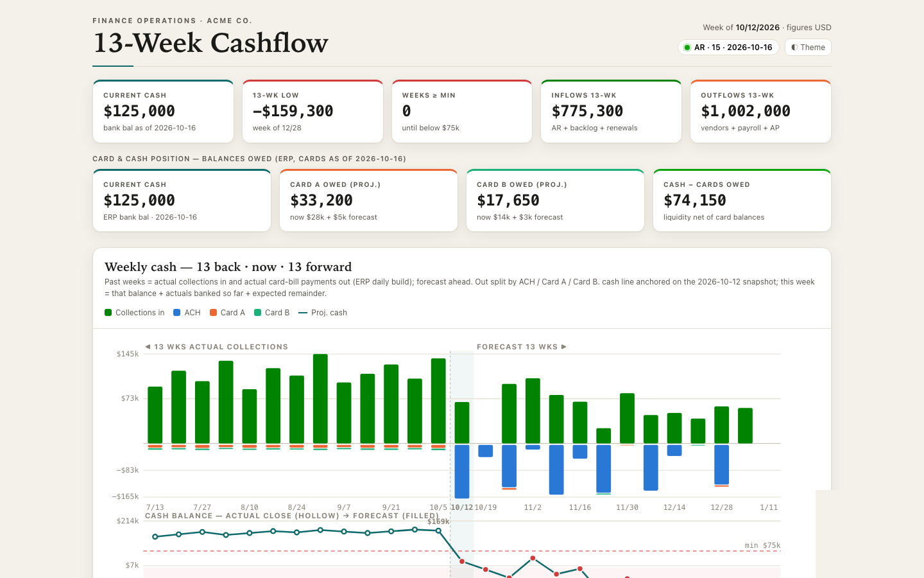Screen dimensions: 924x578
Task: Click the '$1,002,000' outflows value
Action: point(746,111)
